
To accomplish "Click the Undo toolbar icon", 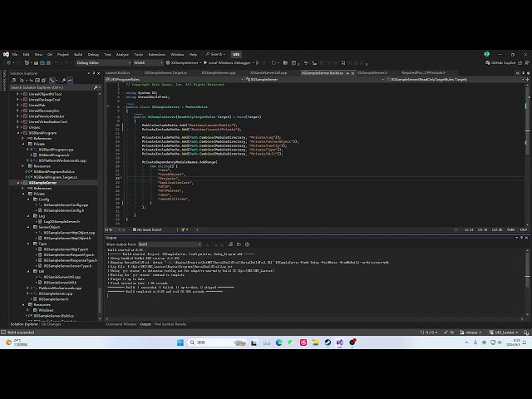I will click(57, 63).
